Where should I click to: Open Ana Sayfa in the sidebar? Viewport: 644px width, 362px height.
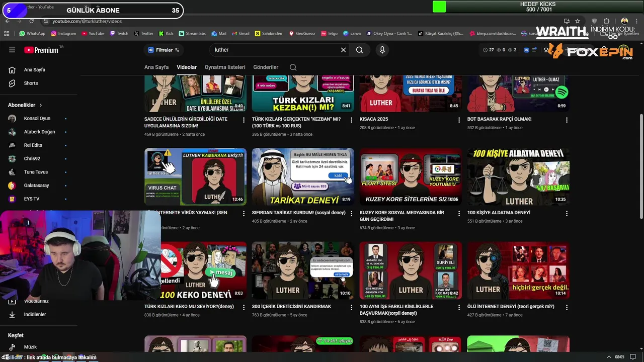pyautogui.click(x=34, y=70)
